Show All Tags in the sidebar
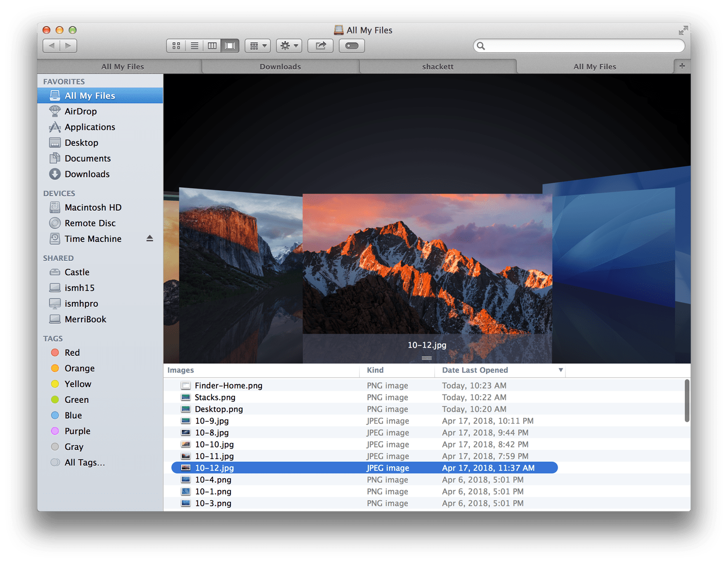 84,463
